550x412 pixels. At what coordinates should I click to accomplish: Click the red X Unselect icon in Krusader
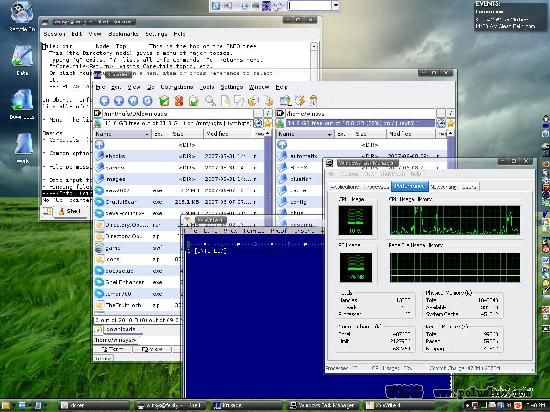(x=179, y=101)
